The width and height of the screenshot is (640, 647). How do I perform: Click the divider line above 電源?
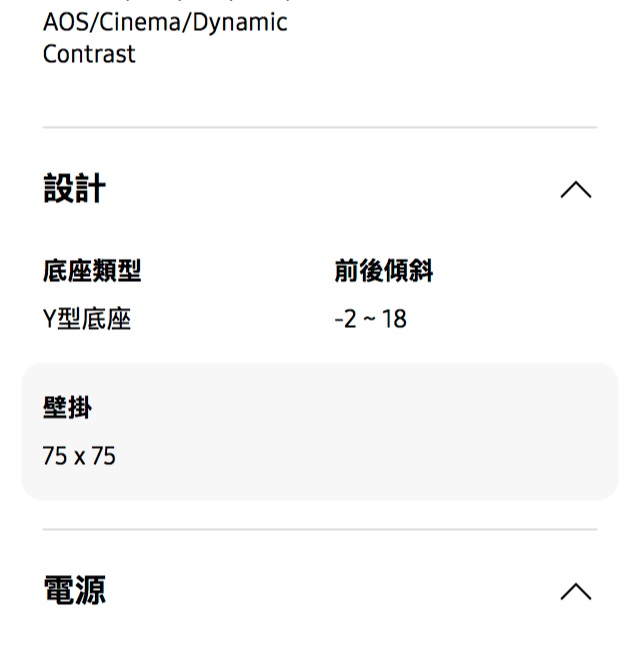(320, 529)
